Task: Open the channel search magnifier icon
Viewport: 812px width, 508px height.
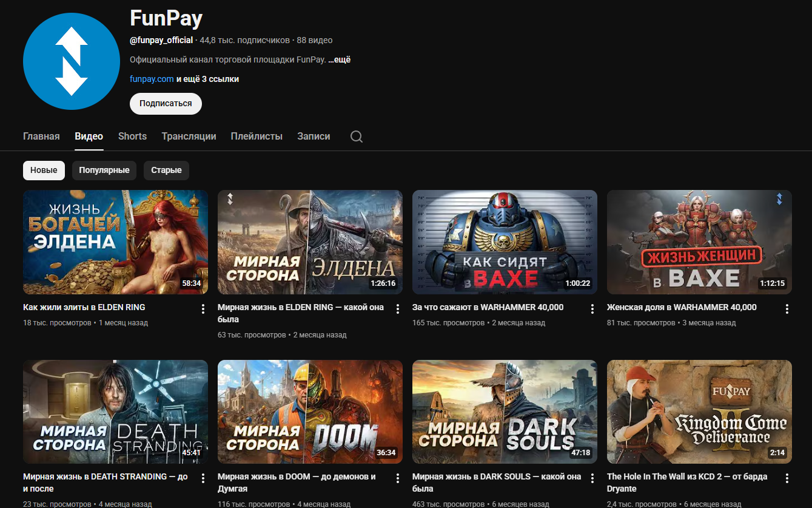Action: (x=357, y=137)
